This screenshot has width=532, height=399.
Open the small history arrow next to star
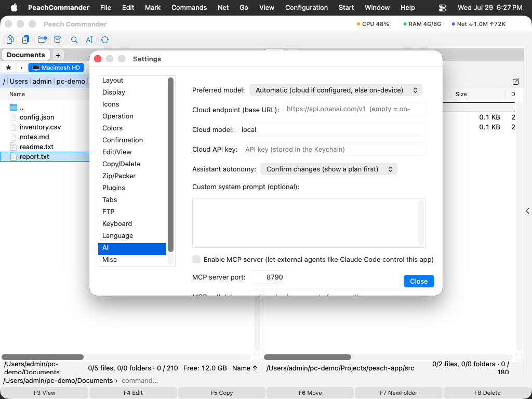pyautogui.click(x=21, y=68)
